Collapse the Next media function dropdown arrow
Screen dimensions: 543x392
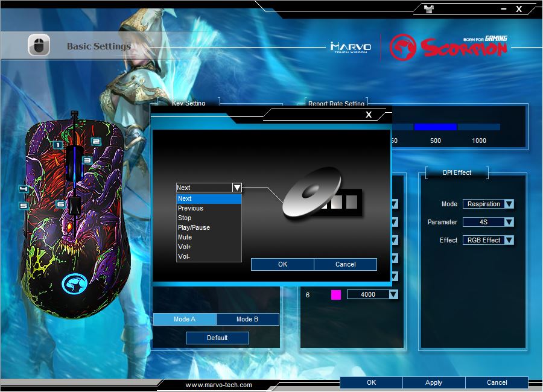(x=237, y=188)
